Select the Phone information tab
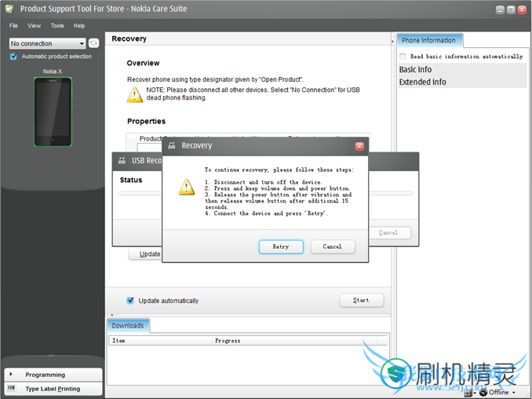This screenshot has width=532, height=399. pyautogui.click(x=429, y=40)
